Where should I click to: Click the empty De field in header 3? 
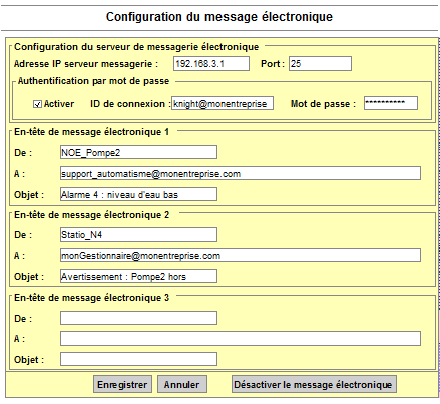click(138, 318)
